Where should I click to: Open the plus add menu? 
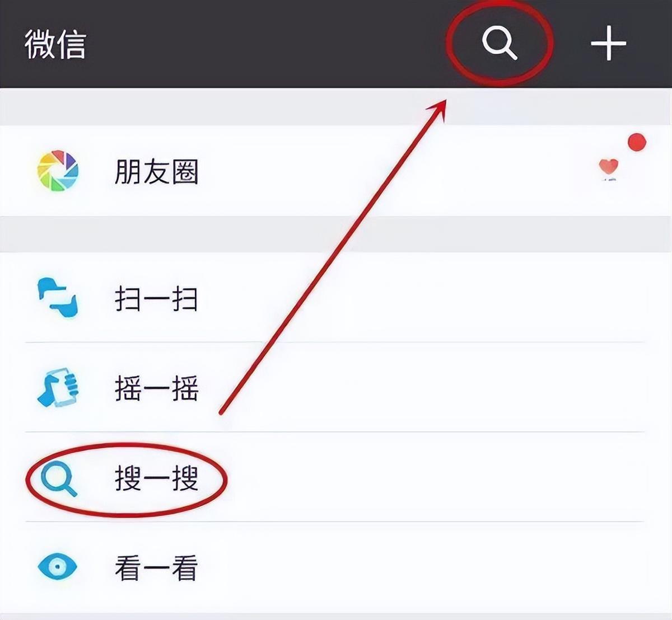pyautogui.click(x=608, y=43)
